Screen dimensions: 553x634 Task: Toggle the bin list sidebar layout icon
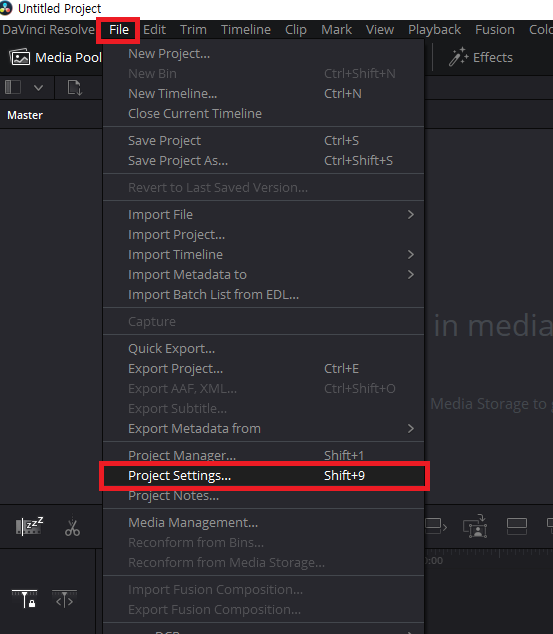click(13, 87)
